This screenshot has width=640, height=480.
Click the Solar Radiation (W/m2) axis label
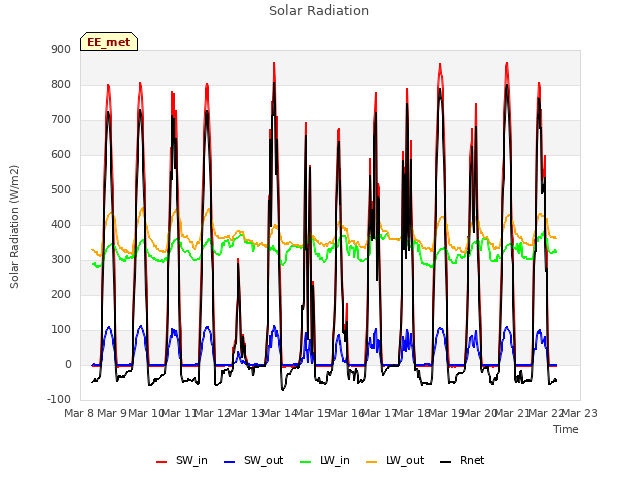(14, 227)
